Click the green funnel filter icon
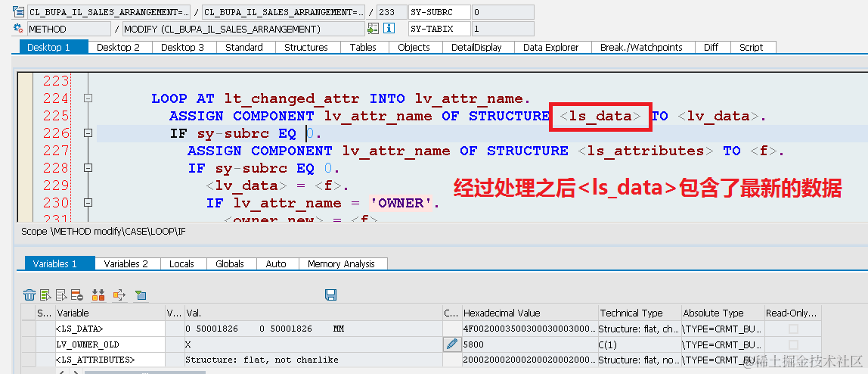This screenshot has width=868, height=374. point(141,295)
